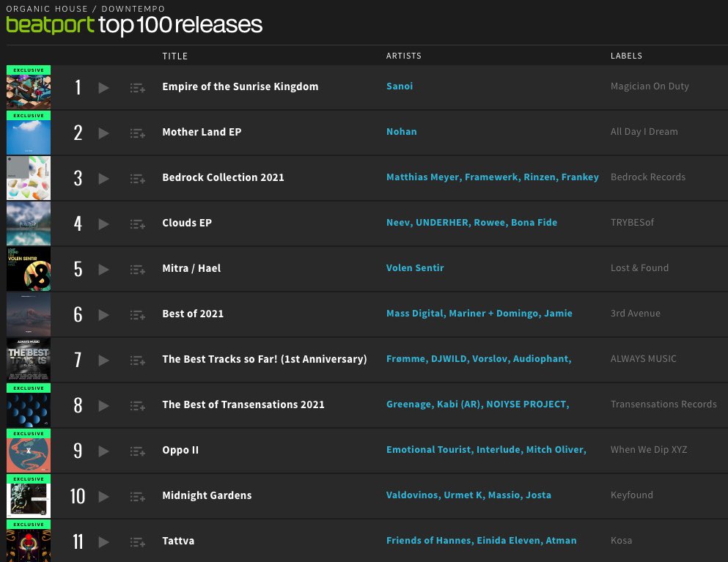
Task: Play the Best of 2021 release
Action: point(103,315)
